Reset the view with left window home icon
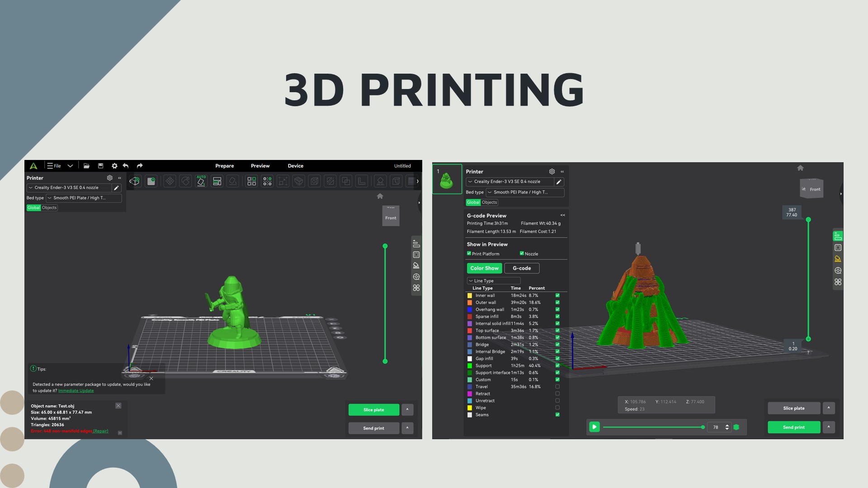 (380, 196)
